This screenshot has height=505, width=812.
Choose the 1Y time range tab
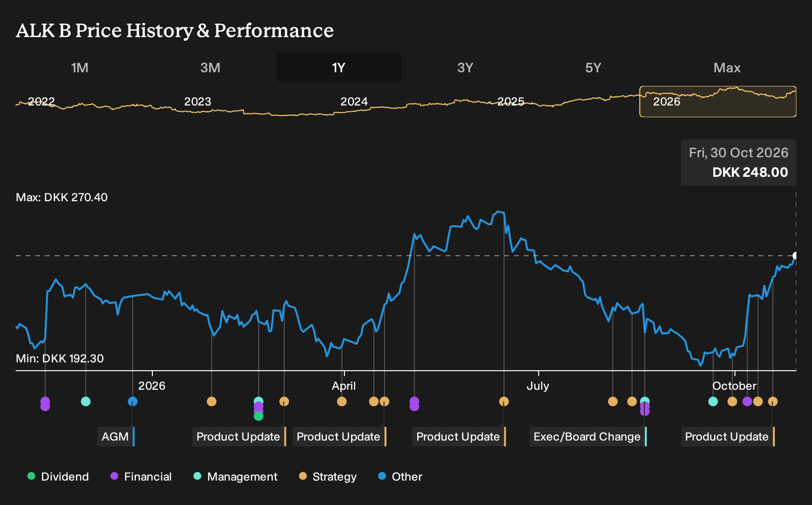tap(339, 67)
